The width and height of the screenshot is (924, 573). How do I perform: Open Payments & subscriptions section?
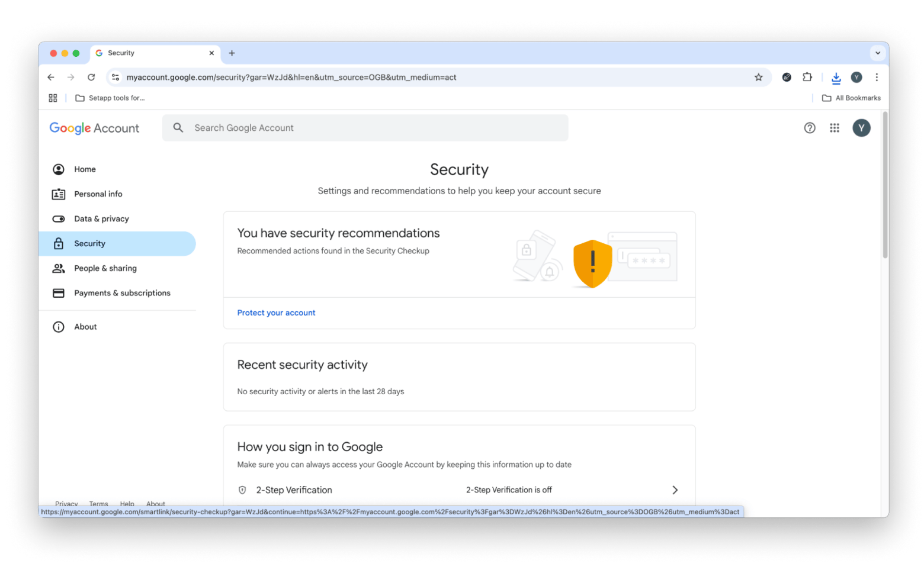(x=122, y=293)
